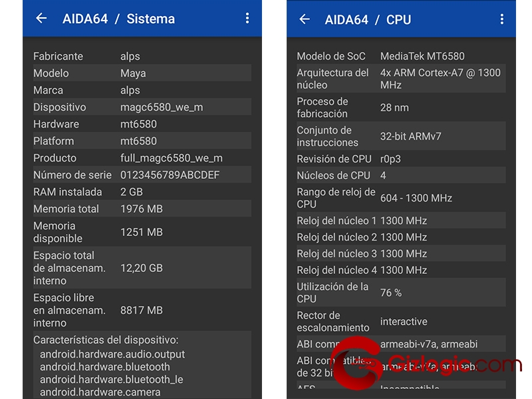This screenshot has width=532, height=399.
Task: Select 'Modelo de SoC' label
Action: click(x=331, y=57)
